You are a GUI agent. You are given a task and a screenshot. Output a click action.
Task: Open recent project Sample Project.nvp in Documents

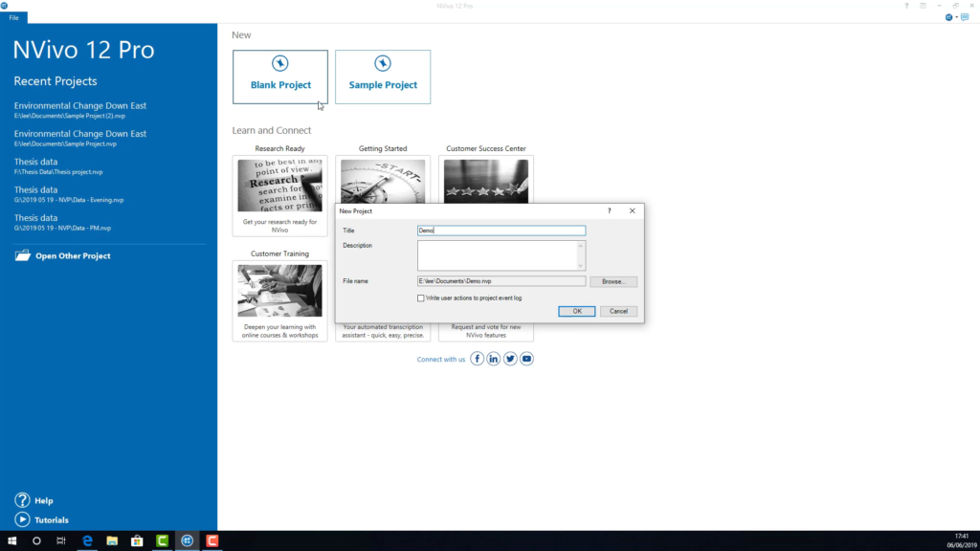coord(80,138)
